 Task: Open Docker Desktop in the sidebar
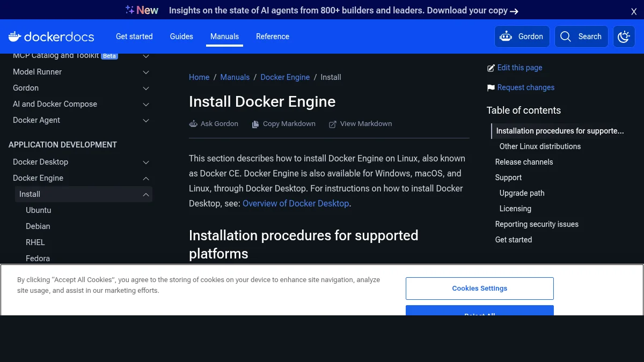(40, 162)
